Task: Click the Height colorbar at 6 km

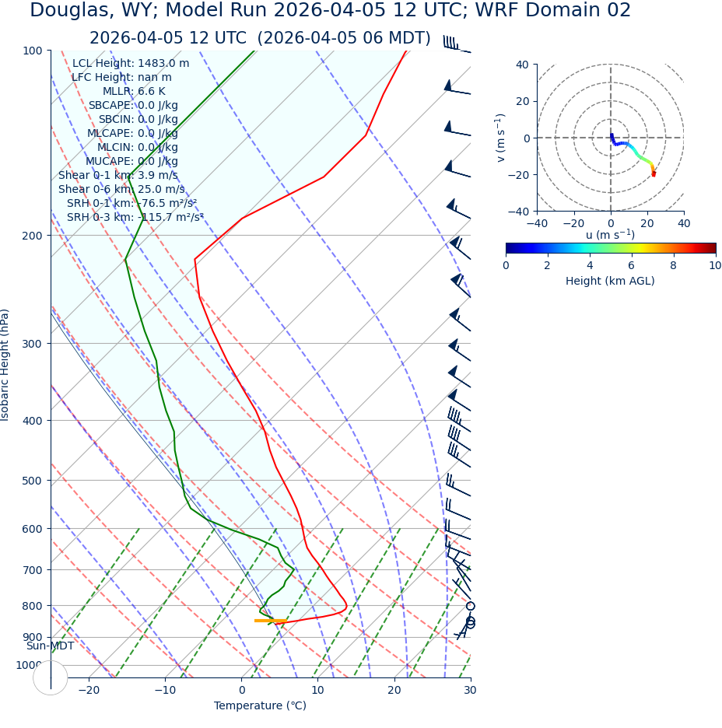Action: click(x=632, y=248)
